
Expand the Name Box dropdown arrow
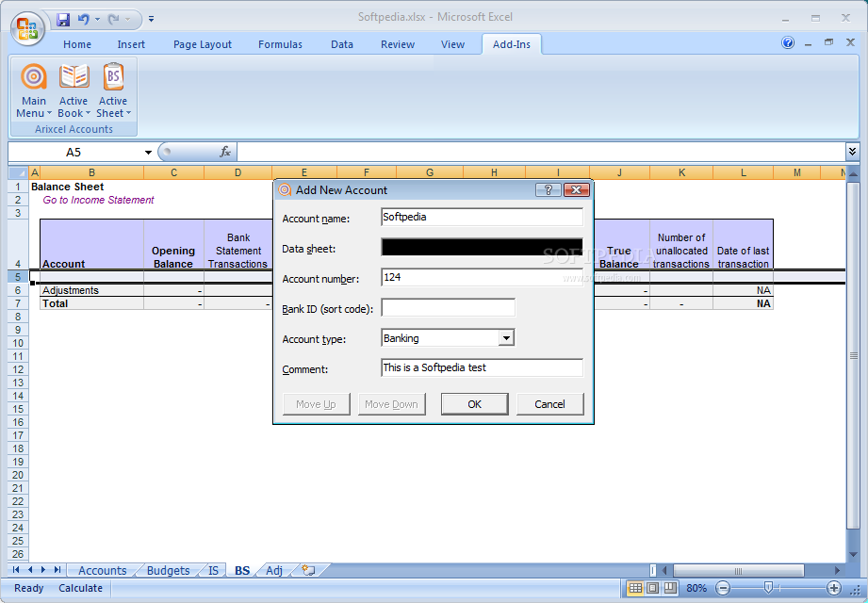[148, 152]
